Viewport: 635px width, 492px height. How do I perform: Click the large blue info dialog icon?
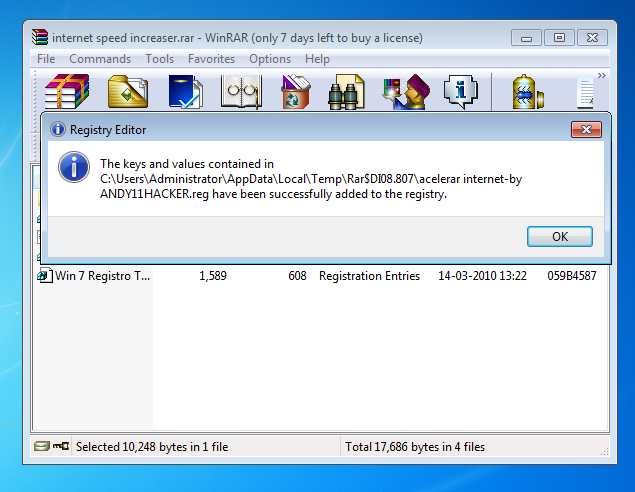[x=74, y=167]
